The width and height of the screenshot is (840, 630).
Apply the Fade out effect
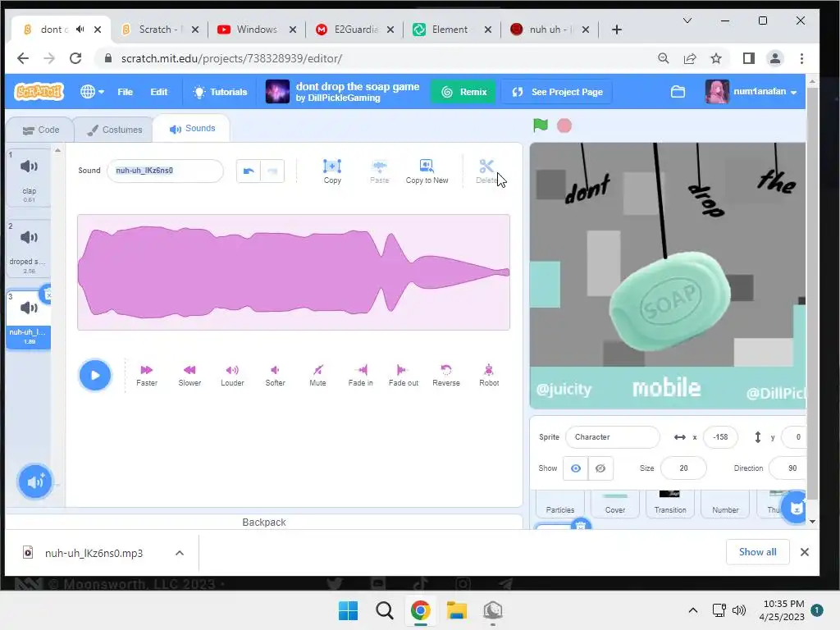(x=404, y=376)
